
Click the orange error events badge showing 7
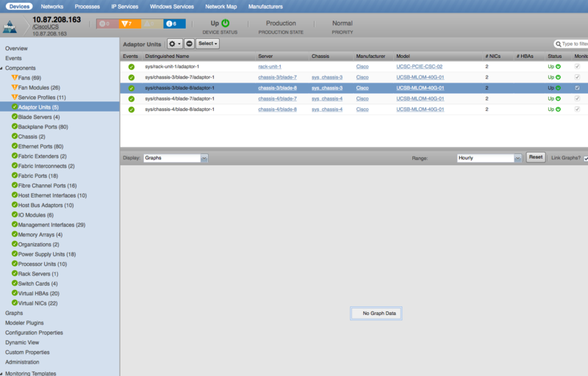pos(130,23)
